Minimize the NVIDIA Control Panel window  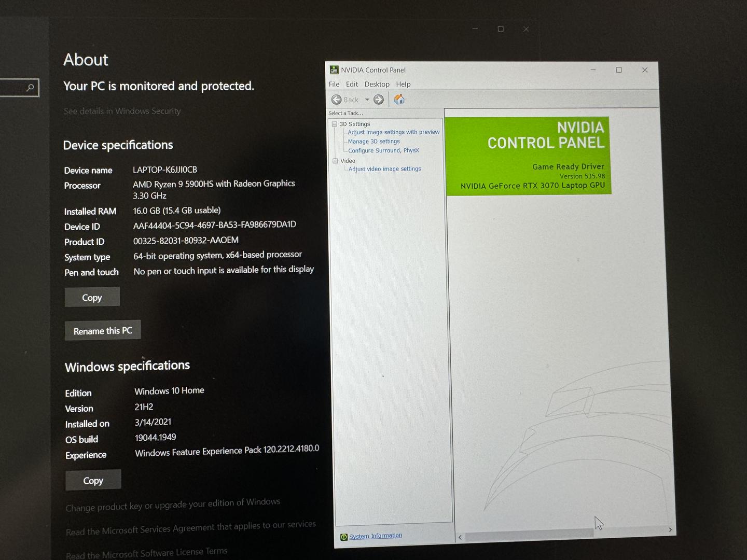[593, 70]
